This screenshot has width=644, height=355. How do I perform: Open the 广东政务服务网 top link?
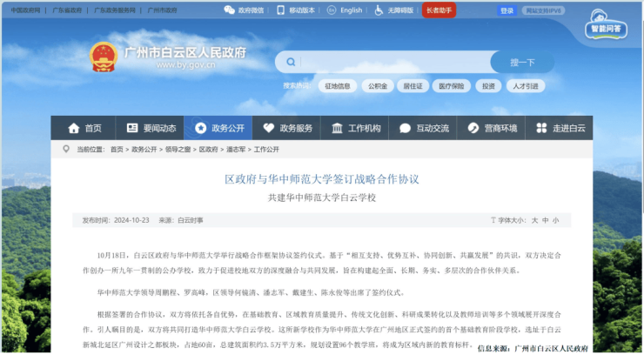pyautogui.click(x=115, y=10)
